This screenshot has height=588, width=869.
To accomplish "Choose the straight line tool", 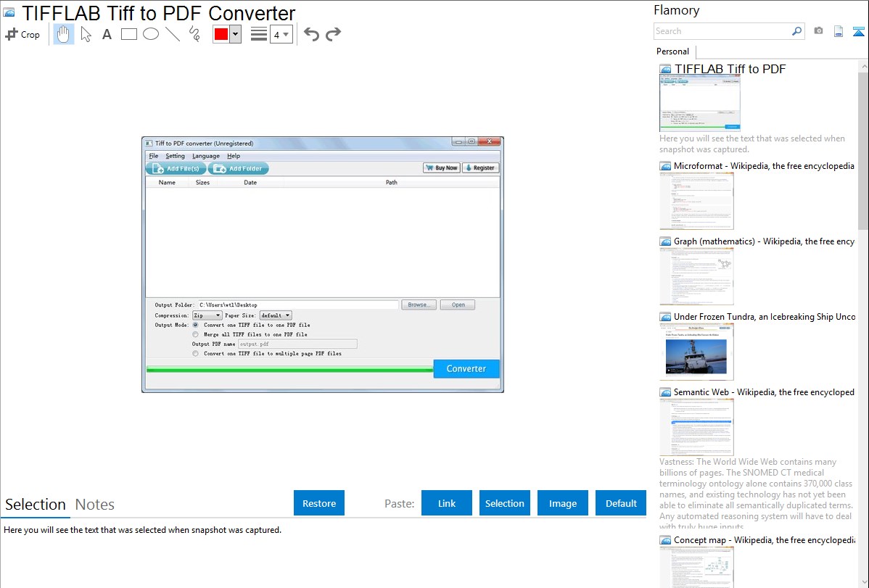I will coord(173,34).
